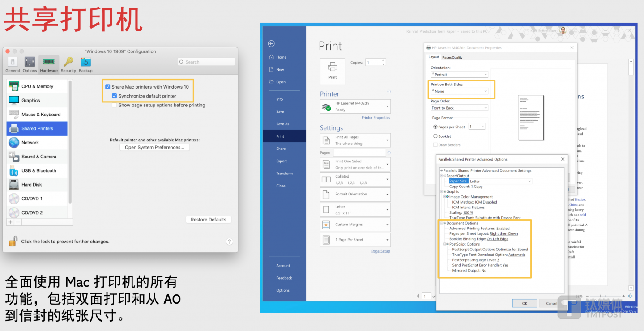
Task: Open the Paper Size dropdown in Advanced Options
Action: coord(500,181)
